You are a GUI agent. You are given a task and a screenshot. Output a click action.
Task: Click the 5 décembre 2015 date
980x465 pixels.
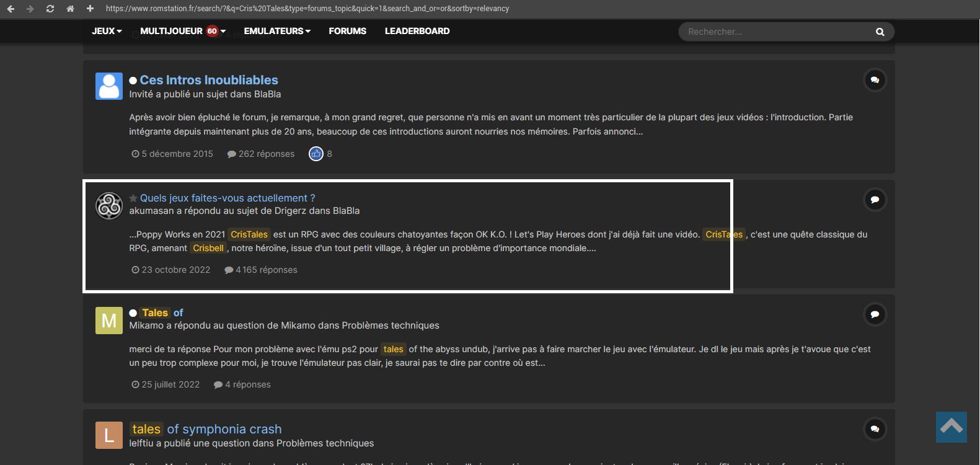(x=177, y=154)
